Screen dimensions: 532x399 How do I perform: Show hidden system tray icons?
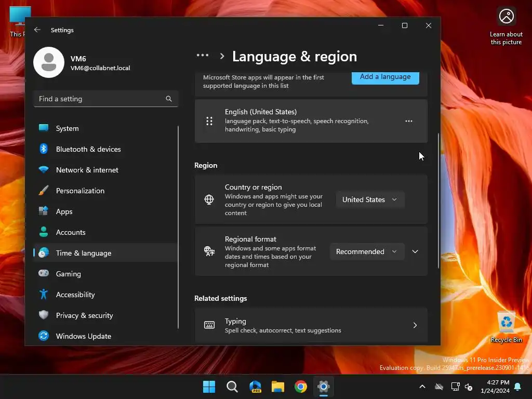(x=422, y=387)
